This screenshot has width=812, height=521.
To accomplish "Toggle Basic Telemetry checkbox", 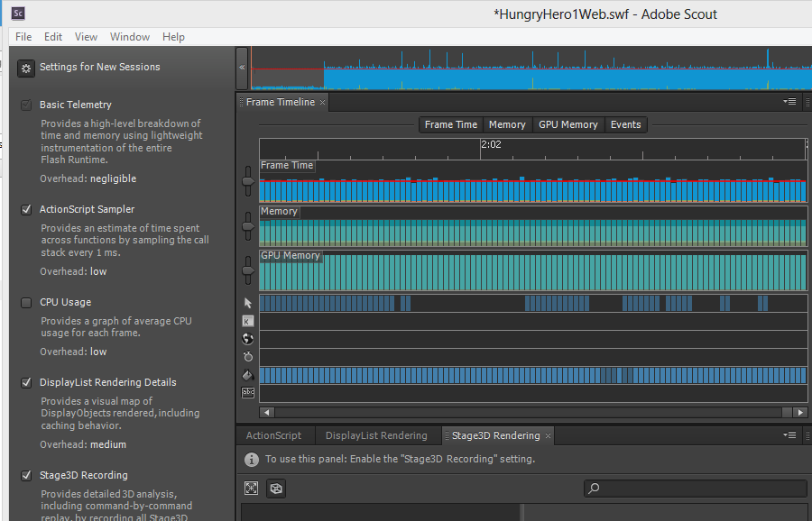I will [x=26, y=105].
